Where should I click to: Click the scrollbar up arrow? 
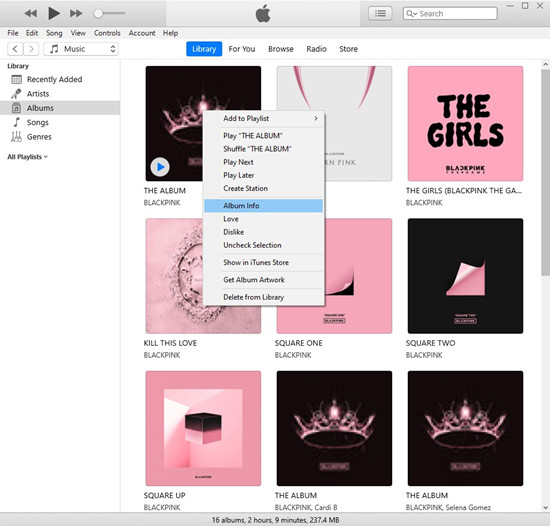[545, 65]
